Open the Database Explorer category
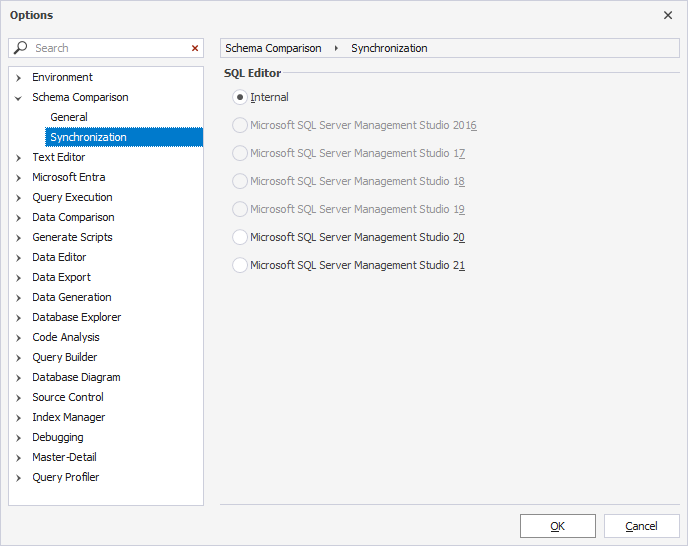The image size is (688, 546). coord(77,317)
